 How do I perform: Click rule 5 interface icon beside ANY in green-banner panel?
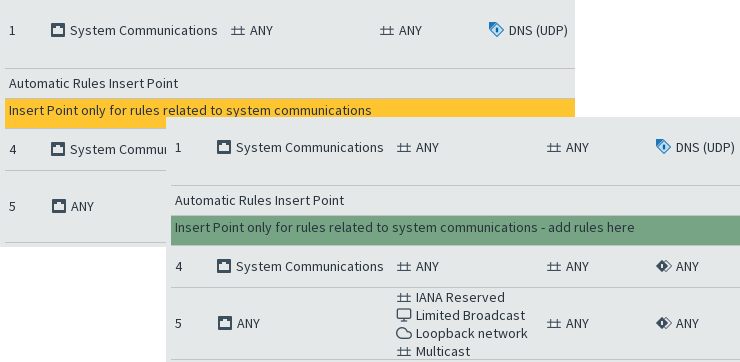225,323
